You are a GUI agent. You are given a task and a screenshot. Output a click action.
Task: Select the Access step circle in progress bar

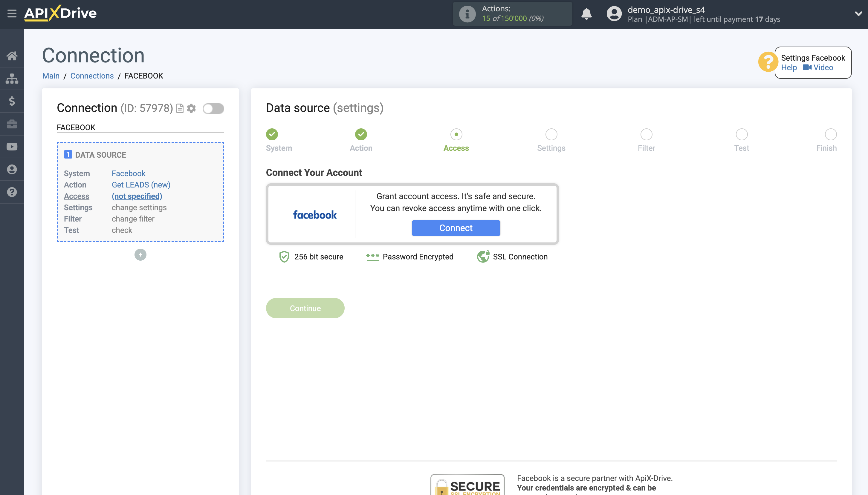456,134
